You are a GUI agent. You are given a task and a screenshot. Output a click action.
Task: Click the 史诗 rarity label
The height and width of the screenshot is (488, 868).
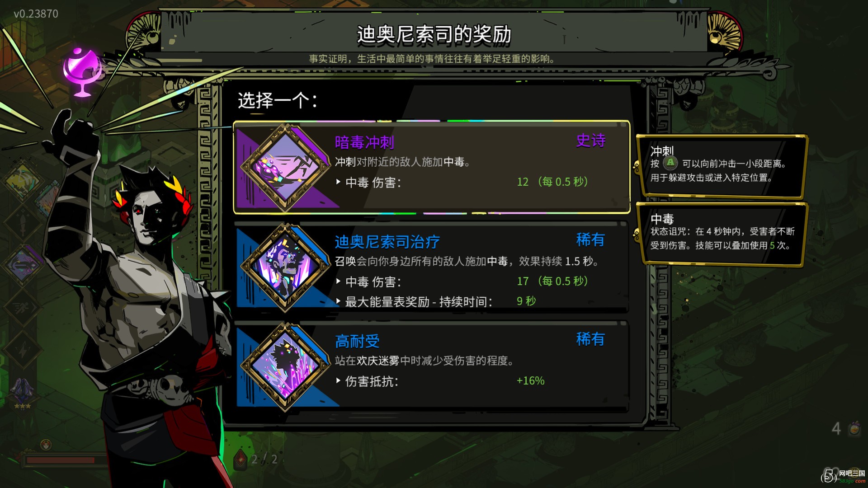pyautogui.click(x=590, y=141)
